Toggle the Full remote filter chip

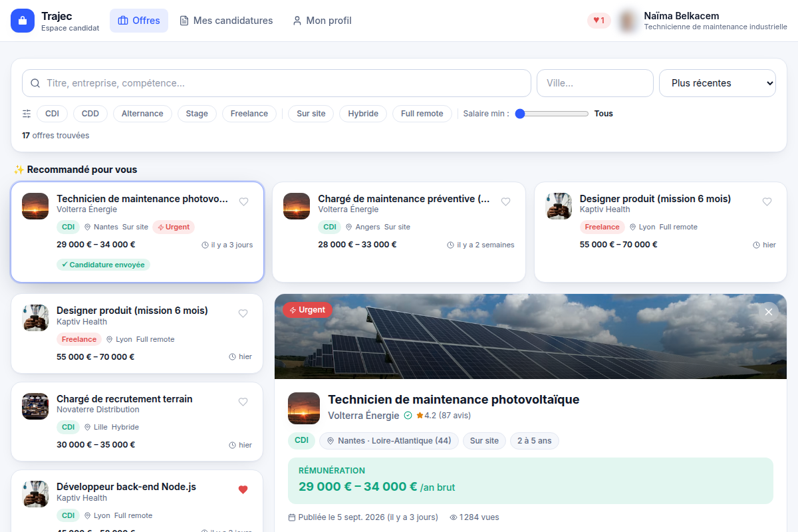pos(422,114)
